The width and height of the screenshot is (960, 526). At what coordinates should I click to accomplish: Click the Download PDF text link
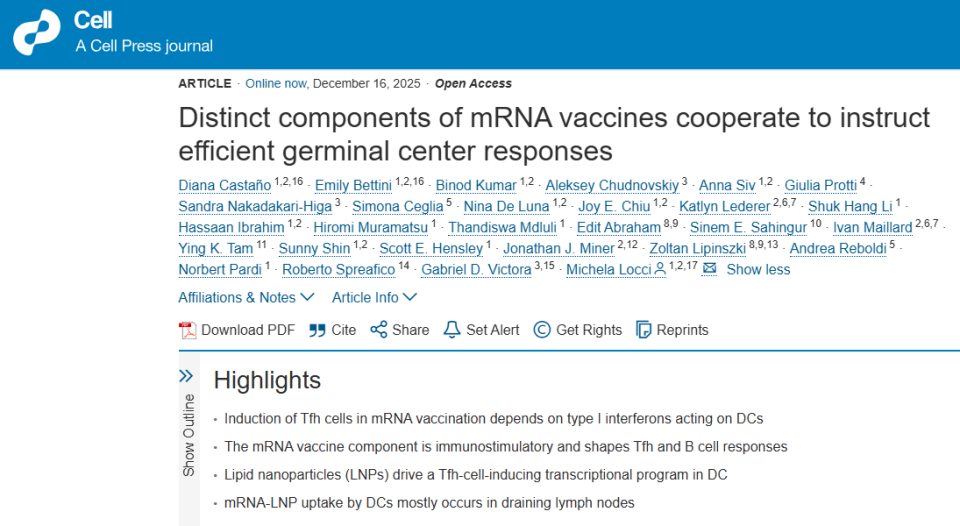coord(248,330)
